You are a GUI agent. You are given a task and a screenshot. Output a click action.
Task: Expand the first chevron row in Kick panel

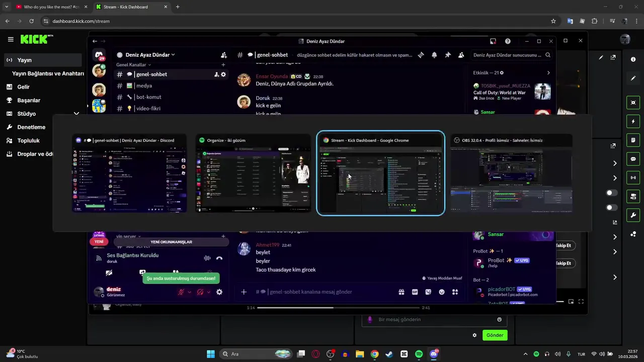point(615,163)
